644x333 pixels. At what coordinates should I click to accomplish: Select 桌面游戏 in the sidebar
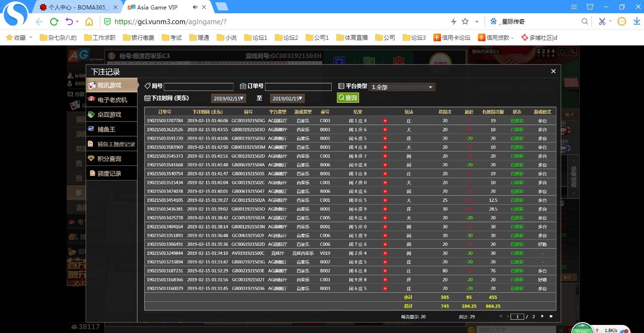112,115
